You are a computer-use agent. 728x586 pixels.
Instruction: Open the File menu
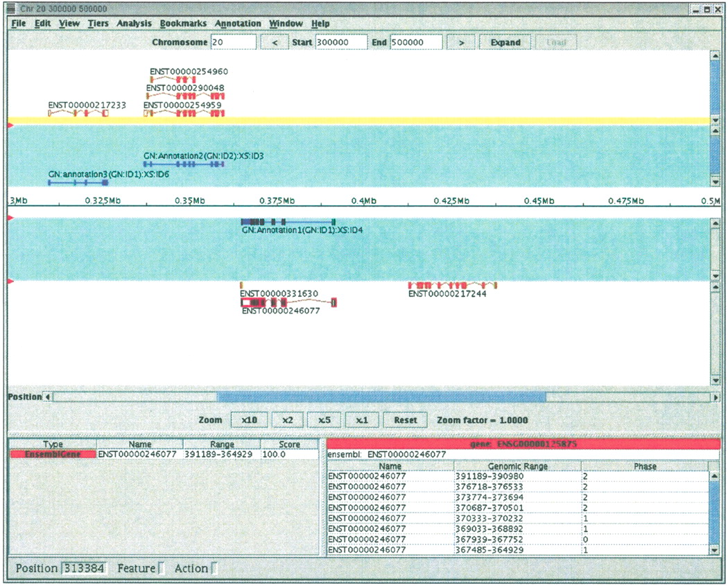point(19,24)
